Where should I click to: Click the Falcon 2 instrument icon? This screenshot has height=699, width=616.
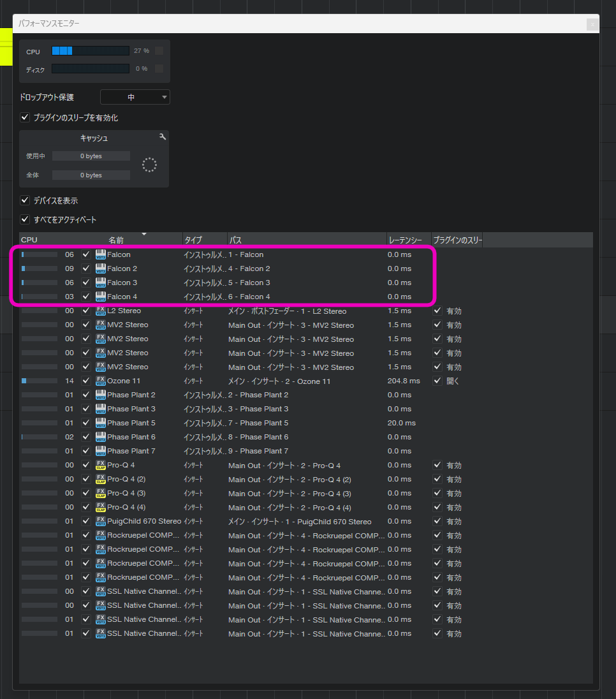[x=100, y=269]
